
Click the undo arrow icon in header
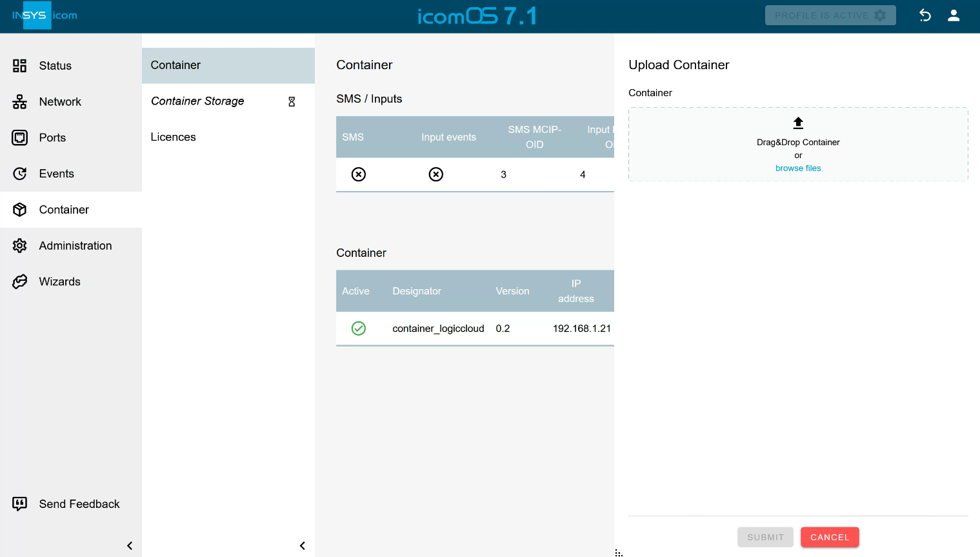coord(925,15)
